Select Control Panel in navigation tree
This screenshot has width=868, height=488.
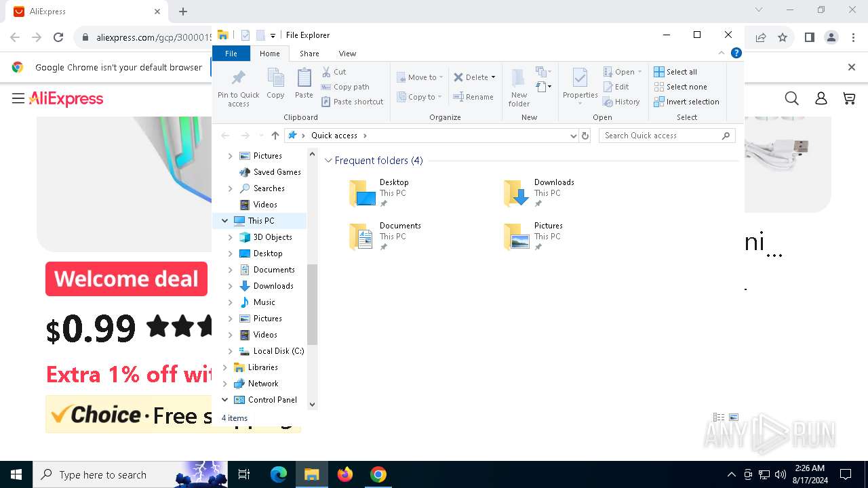pyautogui.click(x=273, y=400)
